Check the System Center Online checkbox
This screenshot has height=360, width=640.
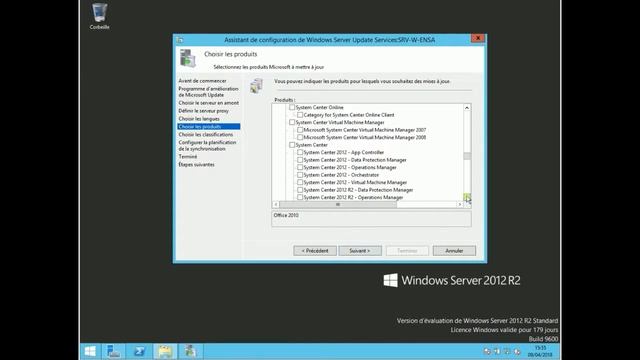pos(292,107)
